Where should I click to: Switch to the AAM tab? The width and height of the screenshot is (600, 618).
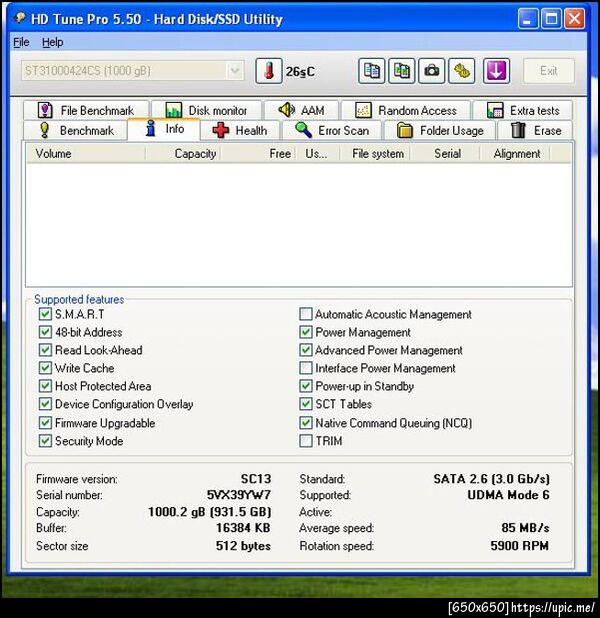302,110
